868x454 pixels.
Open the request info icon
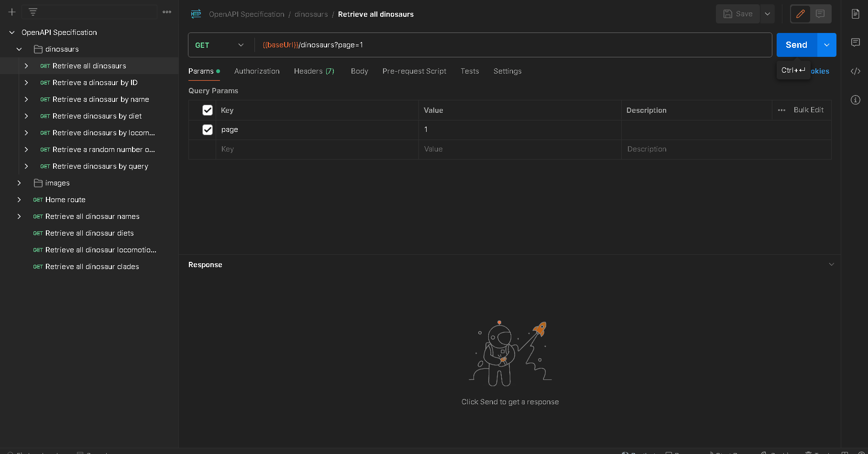pos(856,100)
